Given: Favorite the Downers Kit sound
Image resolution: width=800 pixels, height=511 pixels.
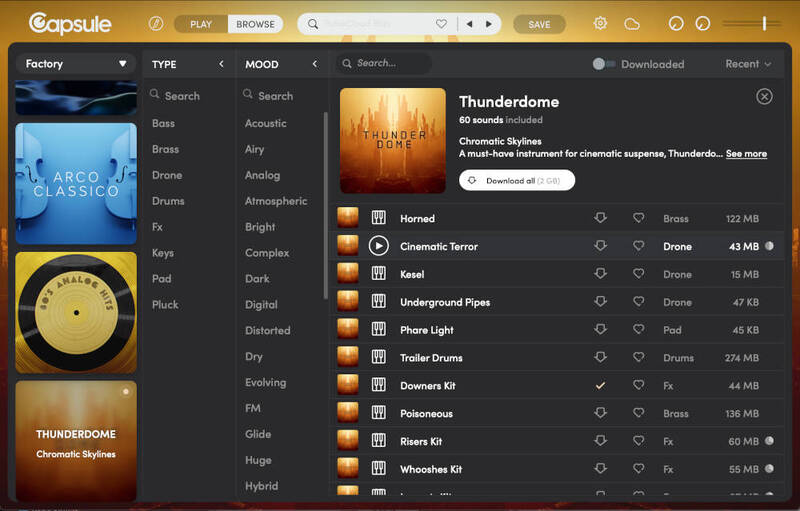Looking at the screenshot, I should 638,385.
